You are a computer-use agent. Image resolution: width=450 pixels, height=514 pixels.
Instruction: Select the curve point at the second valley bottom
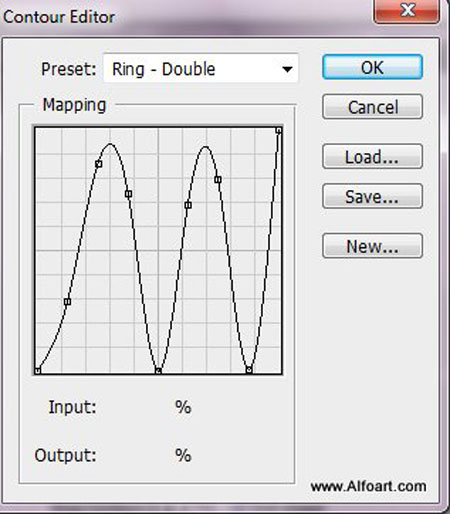pyautogui.click(x=249, y=370)
